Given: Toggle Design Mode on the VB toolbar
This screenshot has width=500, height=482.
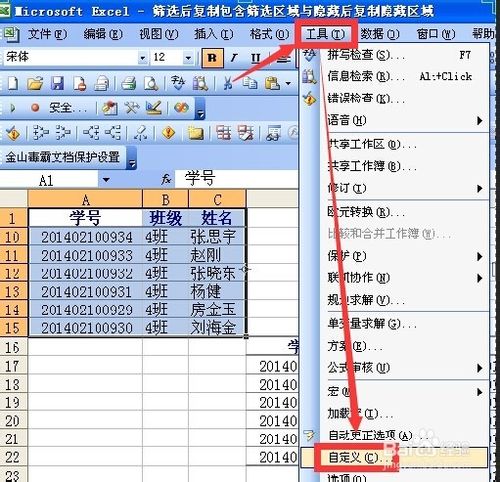Looking at the screenshot, I should (154, 108).
